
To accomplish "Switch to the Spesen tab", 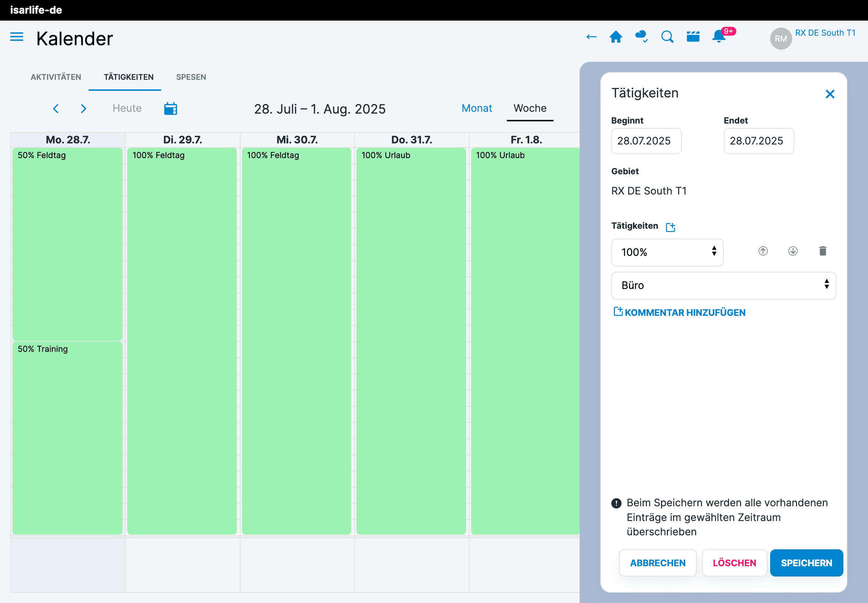I will 191,77.
